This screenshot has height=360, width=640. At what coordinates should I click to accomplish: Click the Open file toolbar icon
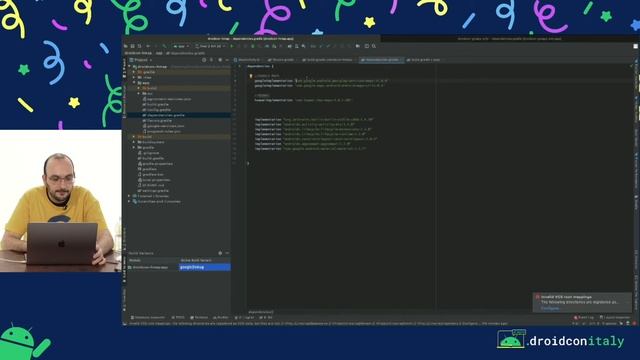pos(126,46)
